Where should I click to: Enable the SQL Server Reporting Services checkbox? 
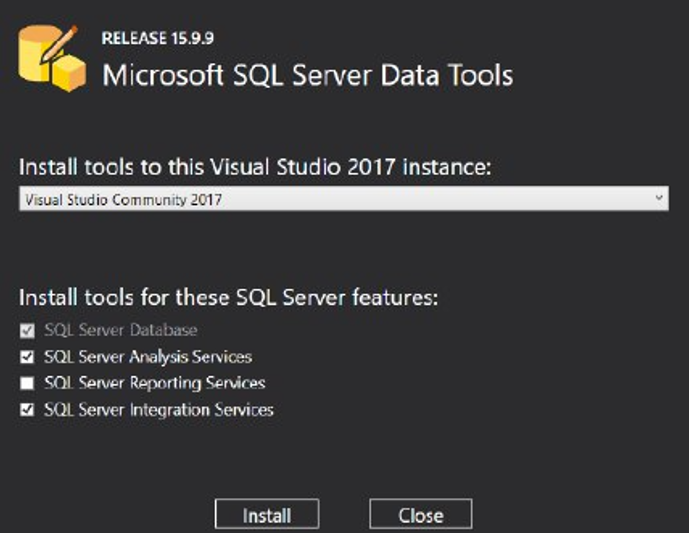[x=27, y=383]
